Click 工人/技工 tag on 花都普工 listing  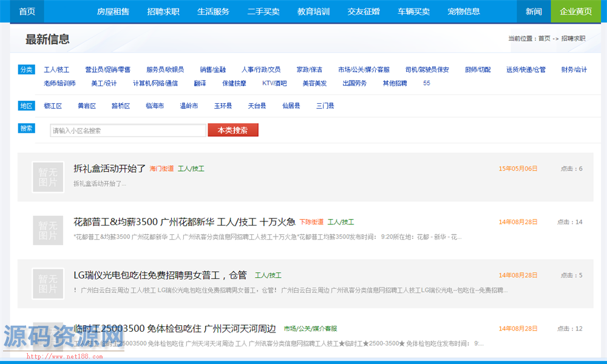point(341,222)
